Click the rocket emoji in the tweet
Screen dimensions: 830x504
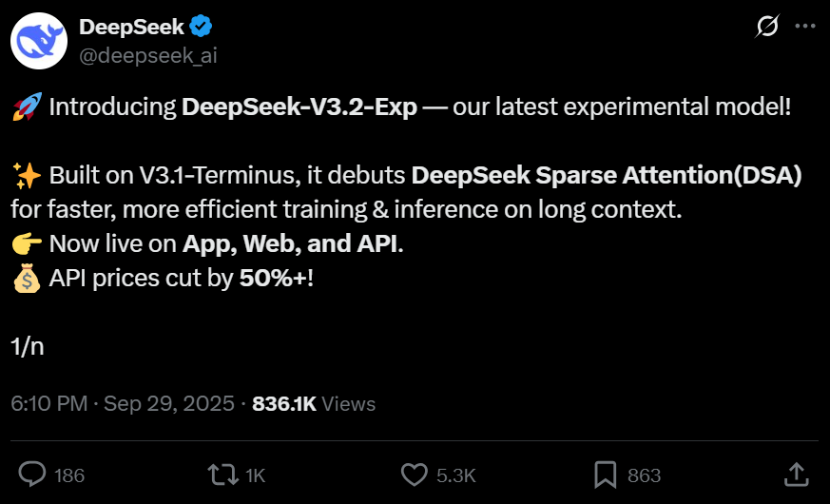[25, 107]
